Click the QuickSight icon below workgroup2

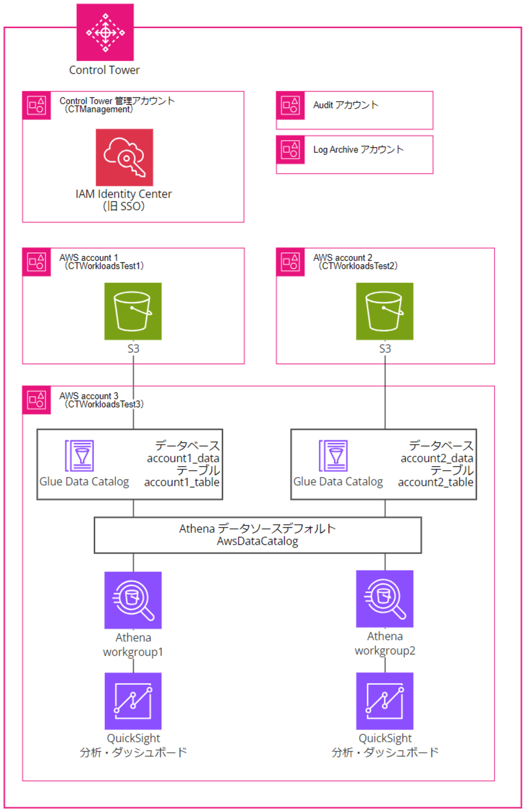tap(385, 701)
